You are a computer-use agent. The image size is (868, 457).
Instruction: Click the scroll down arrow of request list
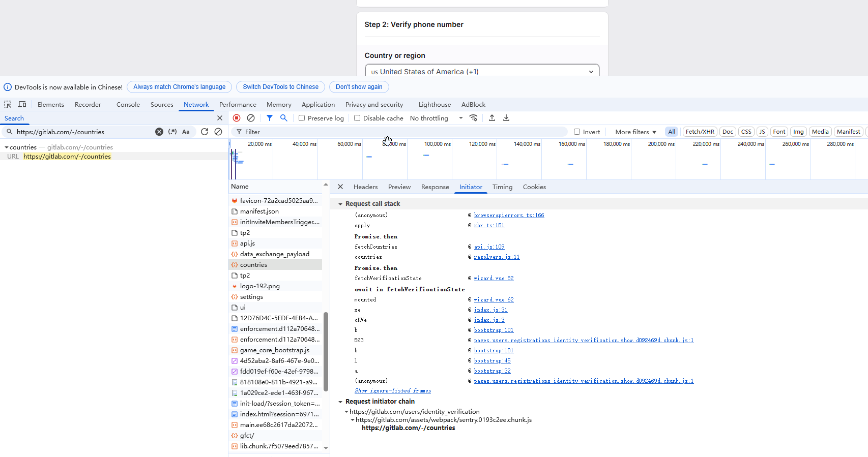tap(326, 448)
